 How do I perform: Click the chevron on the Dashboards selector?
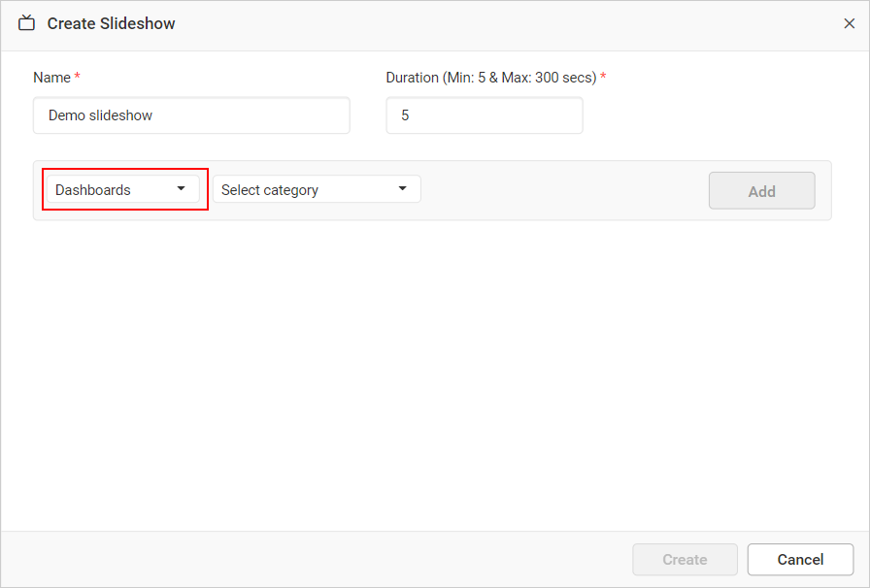(x=181, y=189)
